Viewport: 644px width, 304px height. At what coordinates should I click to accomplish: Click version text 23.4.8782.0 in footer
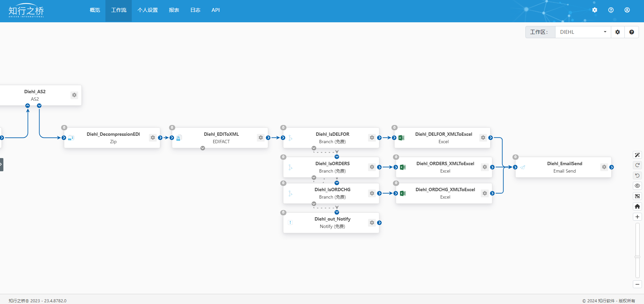tap(55, 301)
